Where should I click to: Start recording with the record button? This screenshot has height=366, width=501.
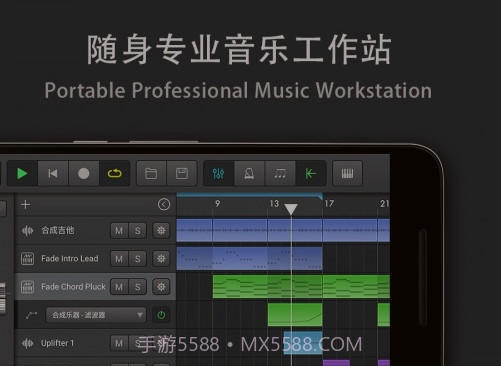pos(84,173)
